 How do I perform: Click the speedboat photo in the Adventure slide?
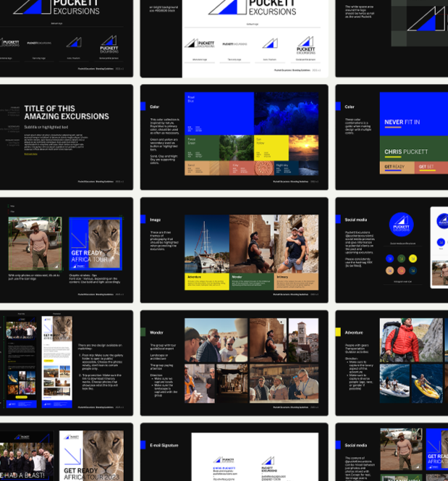coord(394,384)
